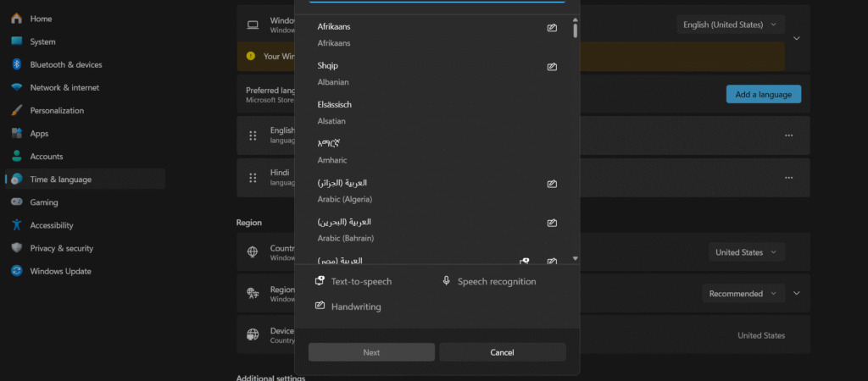The height and width of the screenshot is (381, 868).
Task: Open the Recommended regional format dropdown
Action: (743, 294)
